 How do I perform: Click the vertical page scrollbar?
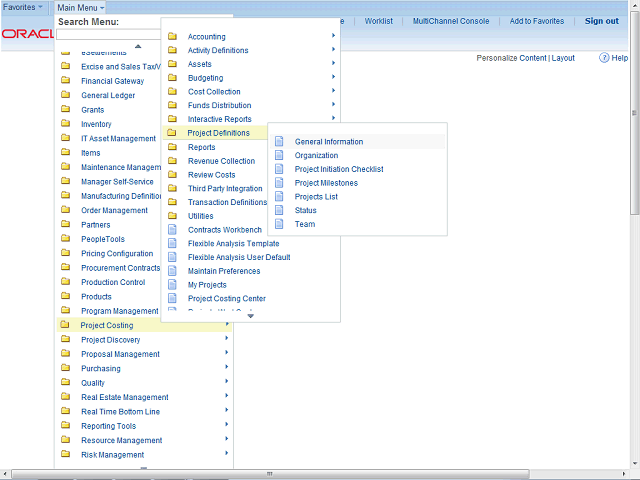[634, 112]
